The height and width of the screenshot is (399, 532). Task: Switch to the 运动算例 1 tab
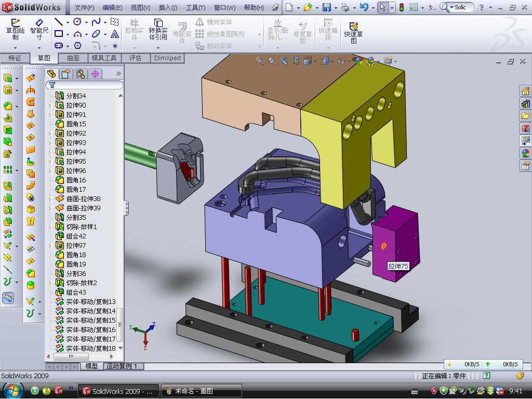[x=122, y=366]
